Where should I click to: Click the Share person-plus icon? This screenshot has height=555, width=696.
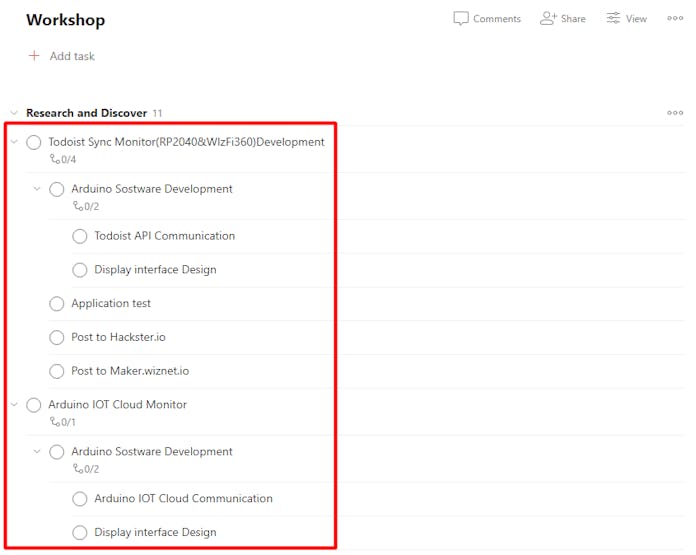(548, 18)
